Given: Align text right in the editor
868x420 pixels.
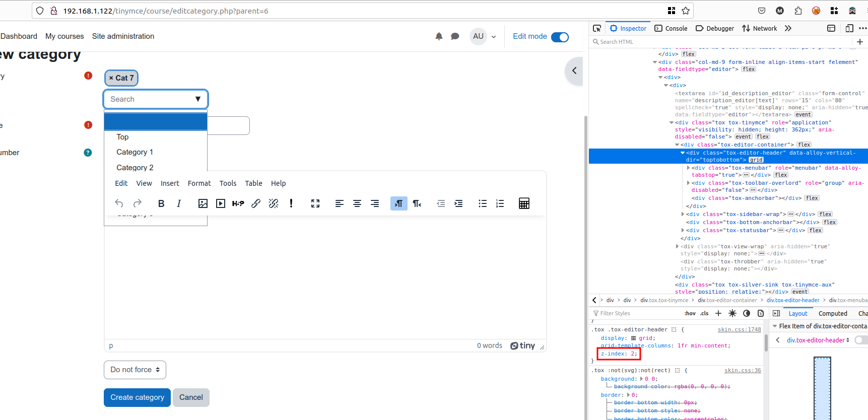Looking at the screenshot, I should tap(375, 203).
